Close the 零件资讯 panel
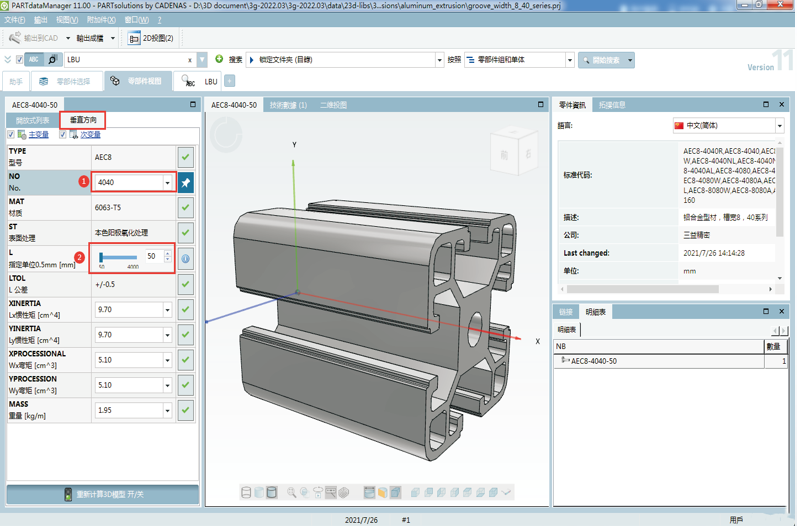This screenshot has height=526, width=797. pyautogui.click(x=782, y=104)
